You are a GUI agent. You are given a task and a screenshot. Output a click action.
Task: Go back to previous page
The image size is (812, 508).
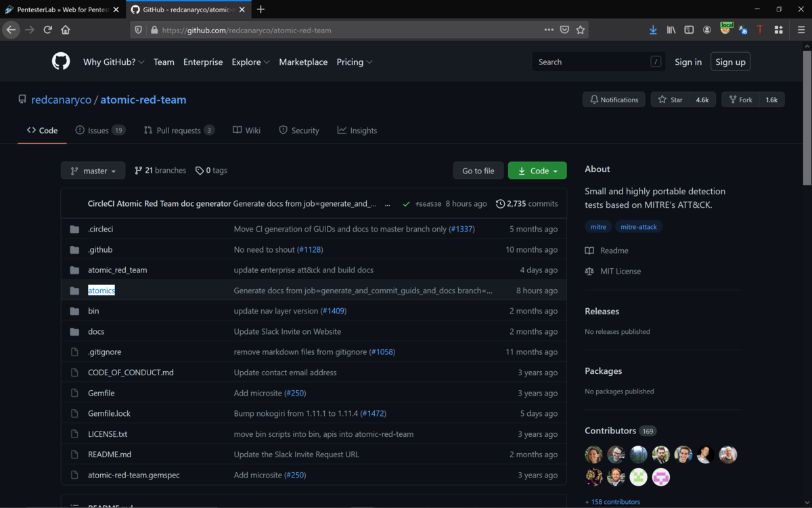11,30
